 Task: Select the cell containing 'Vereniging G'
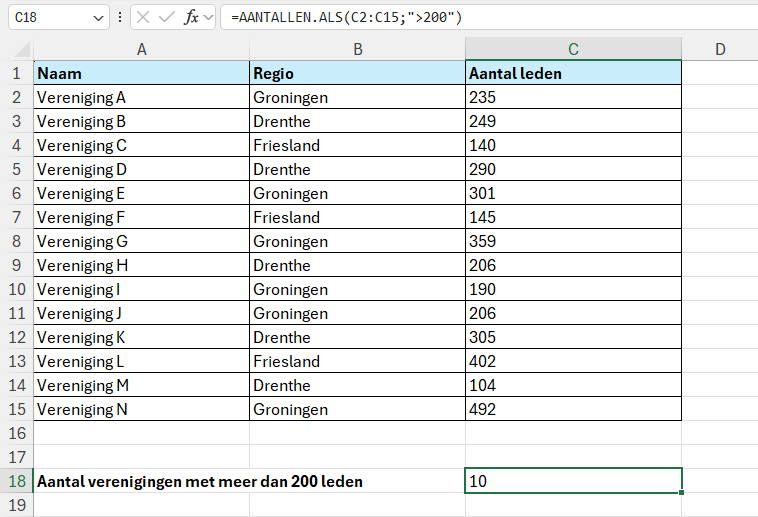141,241
